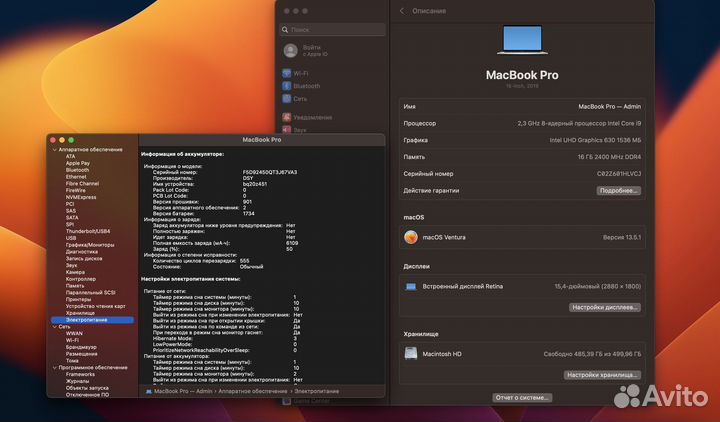Click the magnifier icon in the Поиск field
720x422 pixels.
(285, 30)
